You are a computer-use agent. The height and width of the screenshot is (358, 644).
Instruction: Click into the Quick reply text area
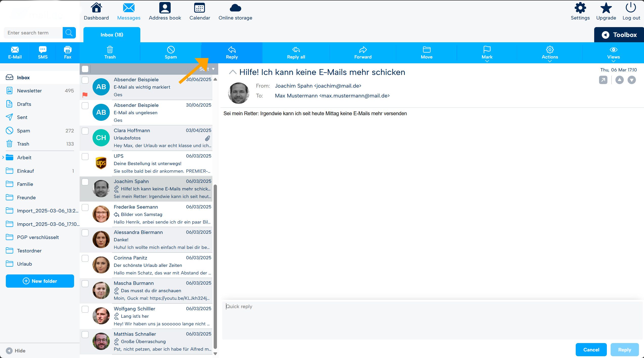432,320
